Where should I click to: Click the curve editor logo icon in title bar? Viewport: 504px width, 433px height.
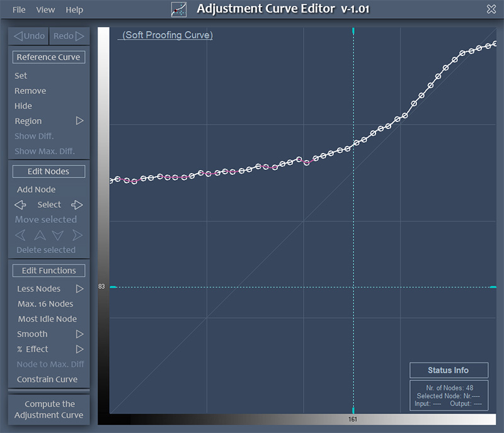[x=179, y=9]
